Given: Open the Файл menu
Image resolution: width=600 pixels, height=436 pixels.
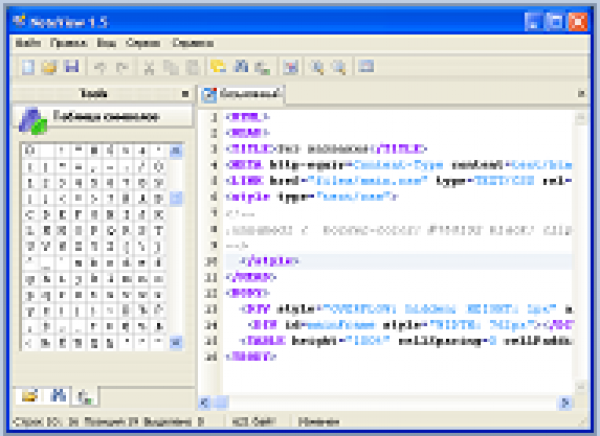Looking at the screenshot, I should click(x=28, y=44).
